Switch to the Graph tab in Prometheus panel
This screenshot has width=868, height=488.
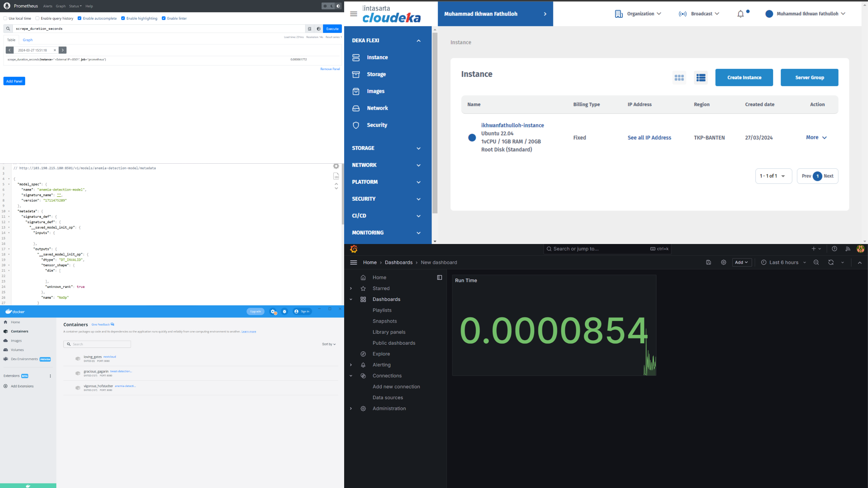[x=28, y=40]
